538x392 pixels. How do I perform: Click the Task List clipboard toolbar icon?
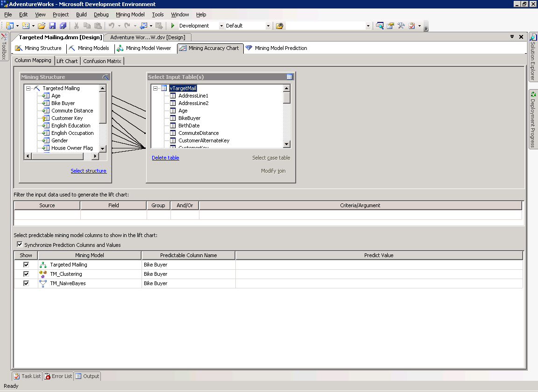tap(412, 26)
